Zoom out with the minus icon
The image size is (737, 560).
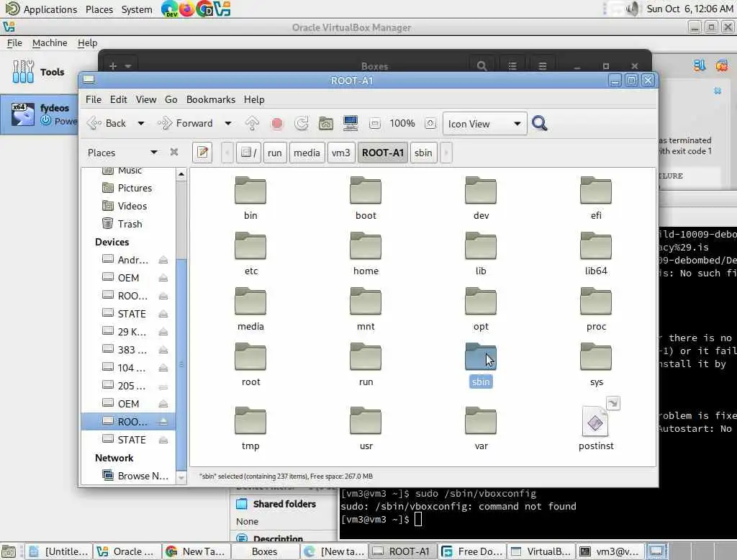(x=374, y=124)
